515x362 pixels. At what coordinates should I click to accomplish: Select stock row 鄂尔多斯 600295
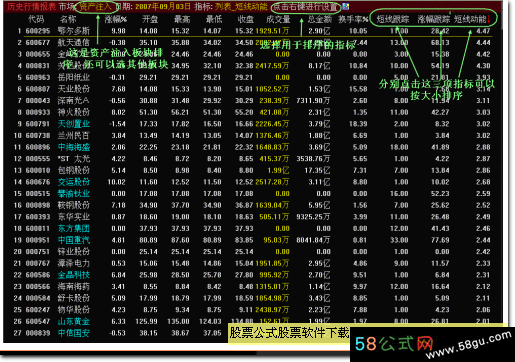253,31
